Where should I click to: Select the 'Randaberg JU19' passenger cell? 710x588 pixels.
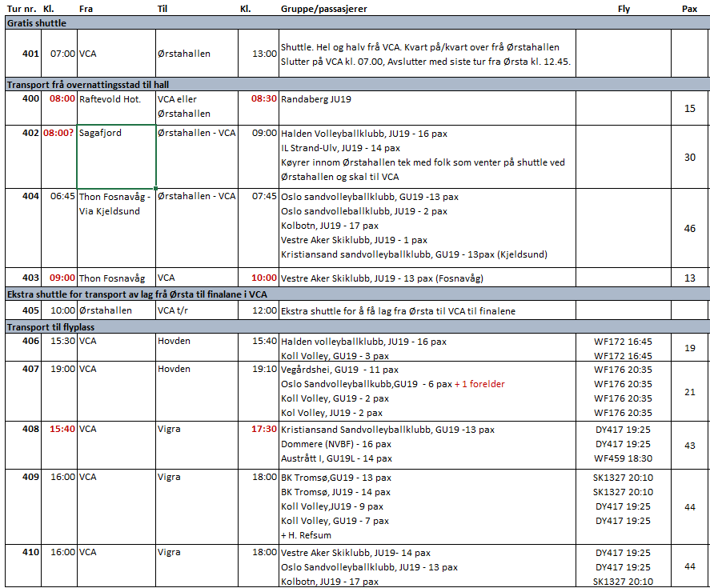tap(316, 100)
